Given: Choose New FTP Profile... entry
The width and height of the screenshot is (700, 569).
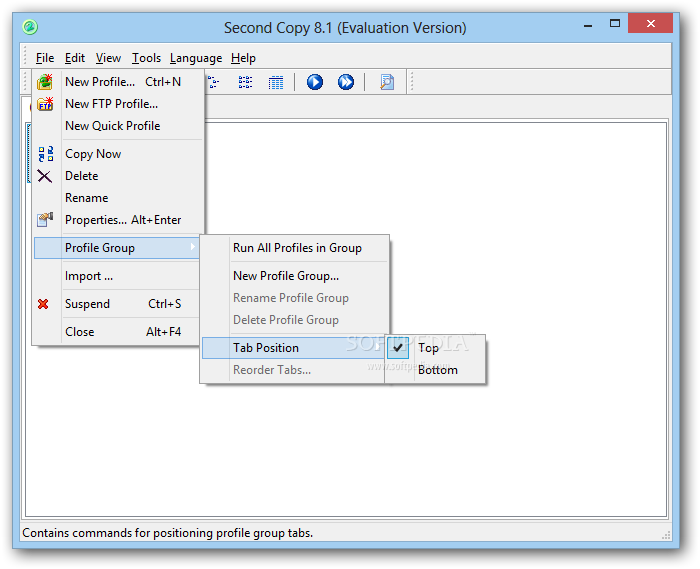Looking at the screenshot, I should point(118,104).
